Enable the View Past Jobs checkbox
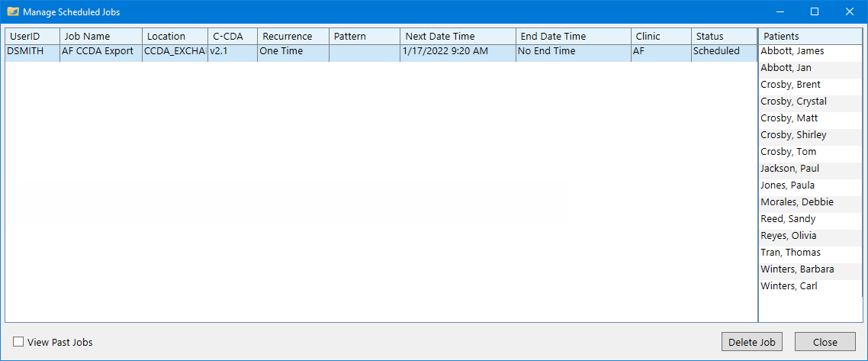 pyautogui.click(x=18, y=342)
